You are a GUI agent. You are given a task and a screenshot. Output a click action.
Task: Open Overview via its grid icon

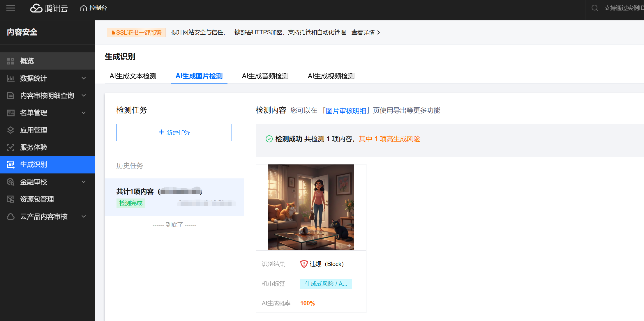11,61
